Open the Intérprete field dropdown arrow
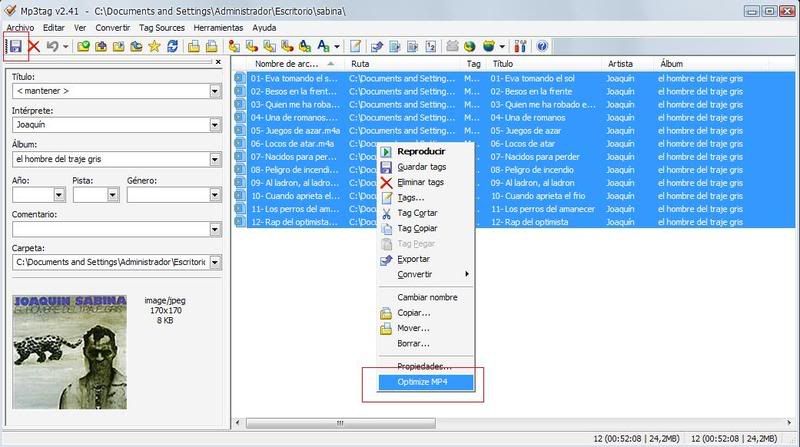Viewport: 800px width, 447px height. click(x=215, y=125)
